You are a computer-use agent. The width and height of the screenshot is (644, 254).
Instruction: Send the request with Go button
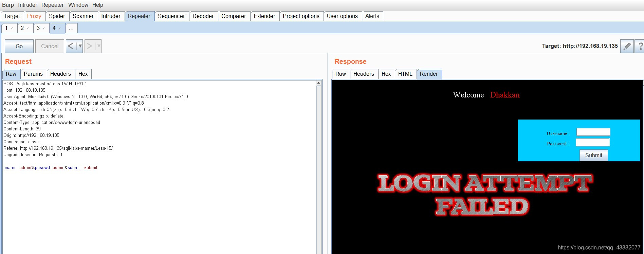19,46
